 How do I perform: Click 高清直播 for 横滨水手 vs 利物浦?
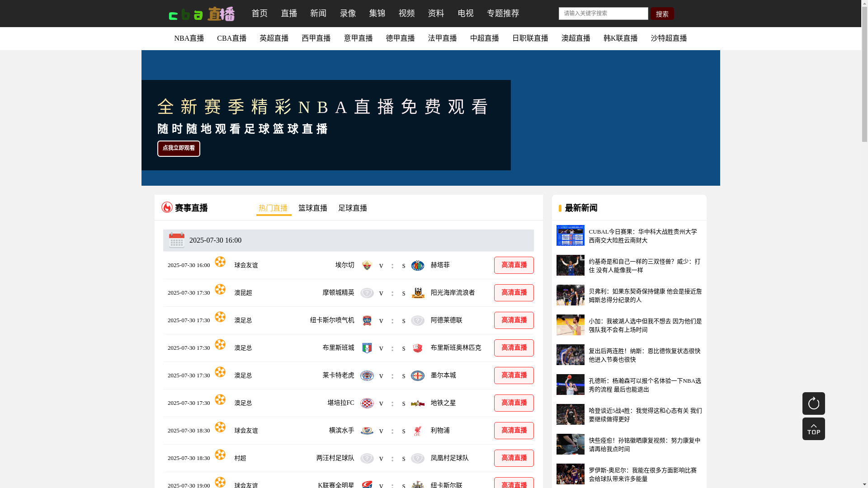514,431
